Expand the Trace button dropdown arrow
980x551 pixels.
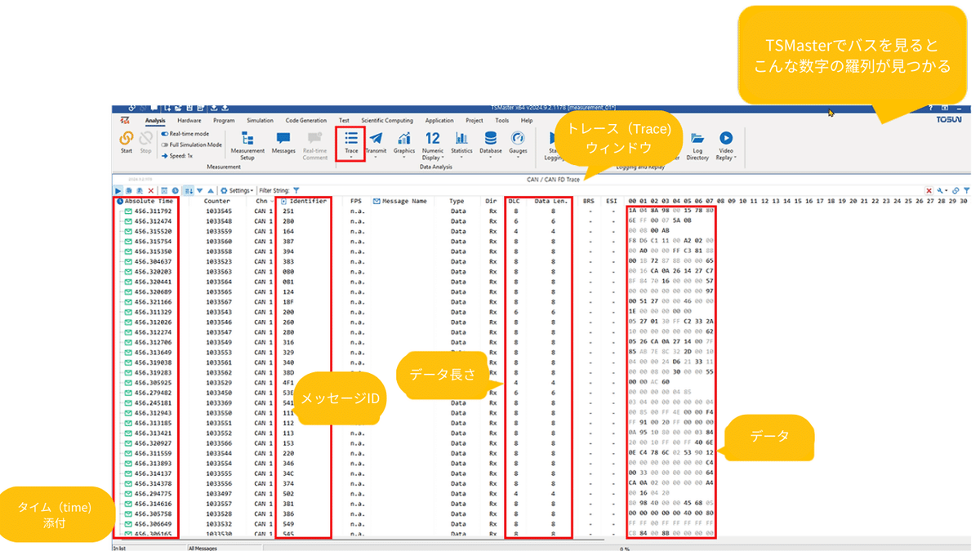pyautogui.click(x=351, y=157)
